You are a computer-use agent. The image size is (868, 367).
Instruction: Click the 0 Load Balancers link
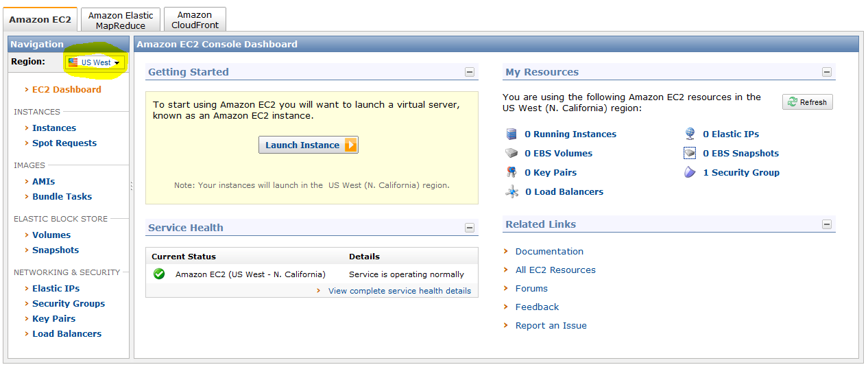[x=564, y=192]
